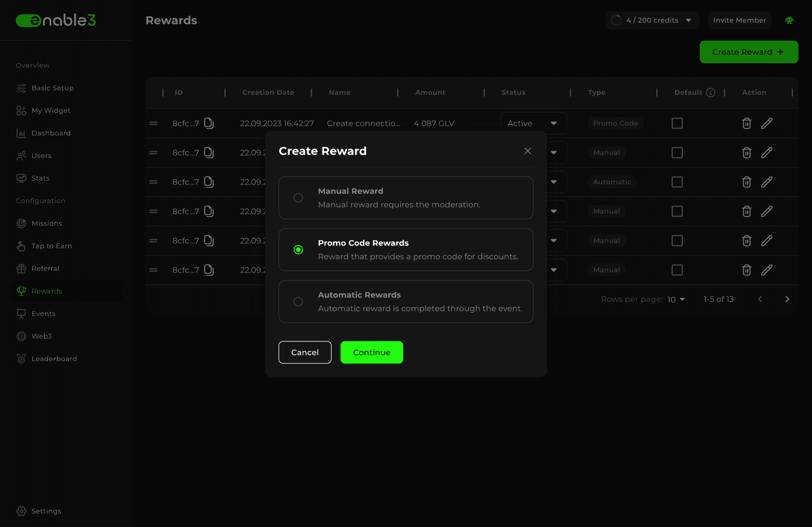This screenshot has width=812, height=527.
Task: Click Continue in Create Reward dialog
Action: (372, 352)
